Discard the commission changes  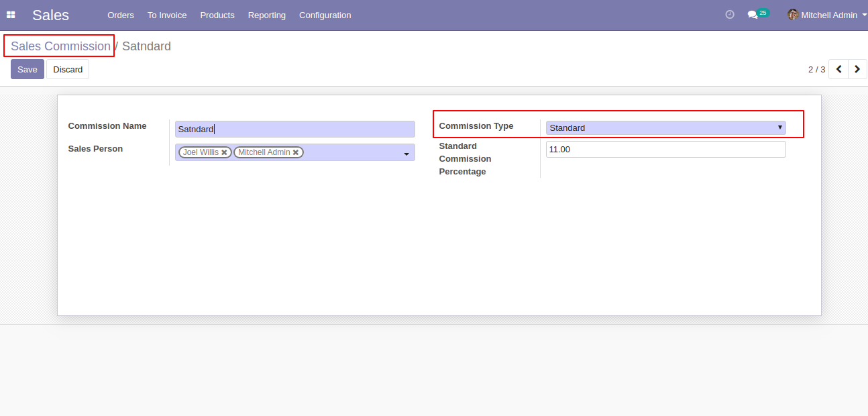click(68, 69)
